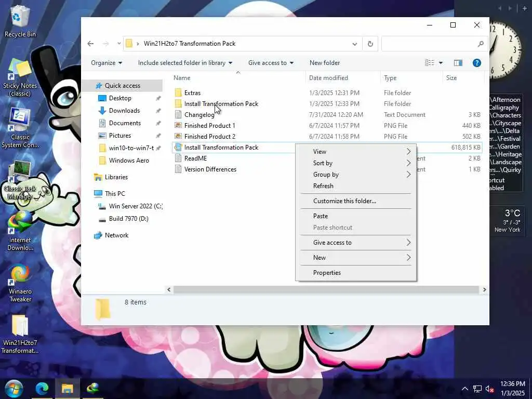
Task: Open Group by submenu
Action: pyautogui.click(x=355, y=175)
